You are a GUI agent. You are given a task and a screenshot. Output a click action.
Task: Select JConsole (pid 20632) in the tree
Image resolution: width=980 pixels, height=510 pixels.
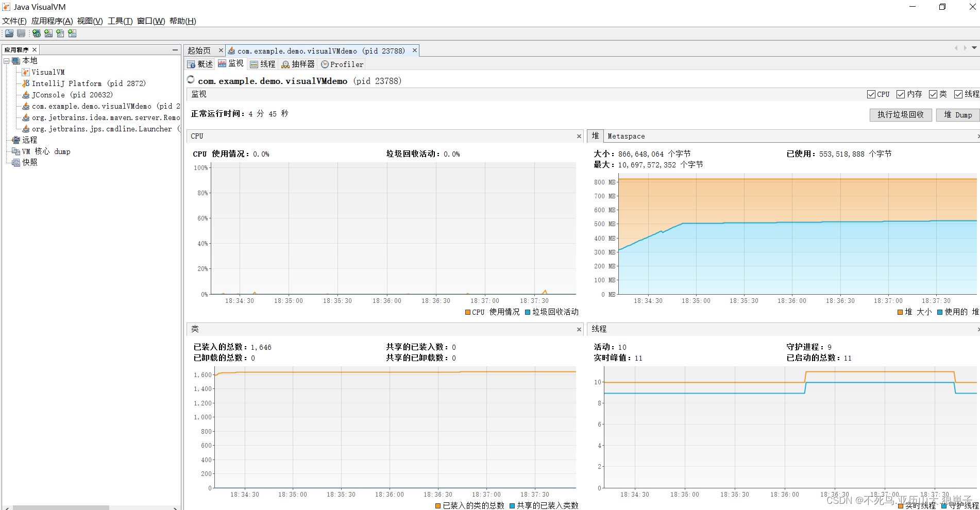coord(48,95)
